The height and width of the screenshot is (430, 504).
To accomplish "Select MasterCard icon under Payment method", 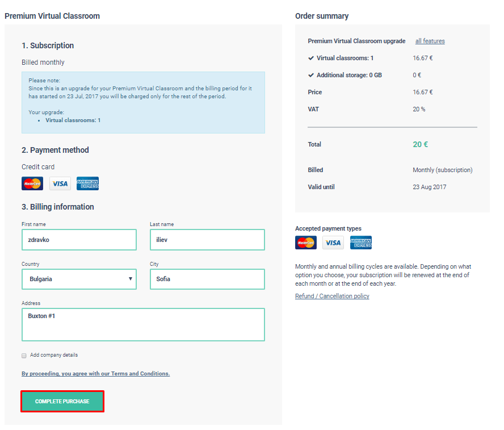I will click(32, 183).
